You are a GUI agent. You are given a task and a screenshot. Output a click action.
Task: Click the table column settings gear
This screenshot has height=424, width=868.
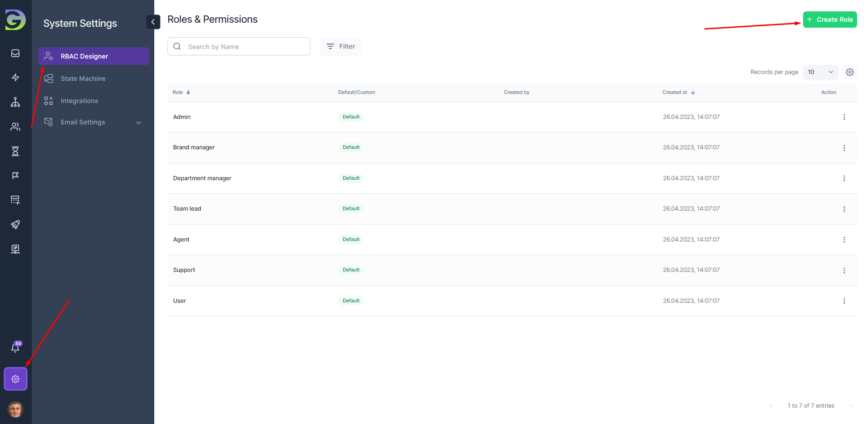pos(849,72)
